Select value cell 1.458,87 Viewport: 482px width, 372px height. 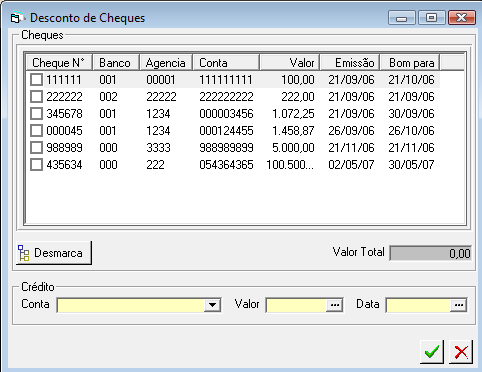pos(293,131)
